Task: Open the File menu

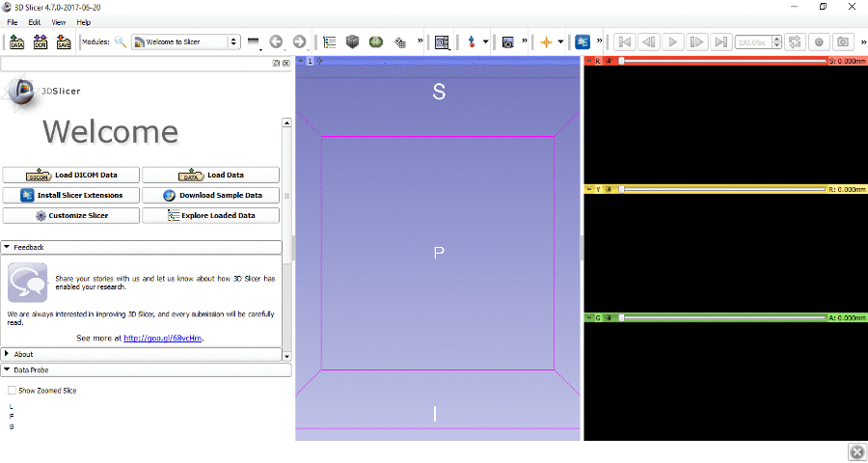Action: coord(12,21)
